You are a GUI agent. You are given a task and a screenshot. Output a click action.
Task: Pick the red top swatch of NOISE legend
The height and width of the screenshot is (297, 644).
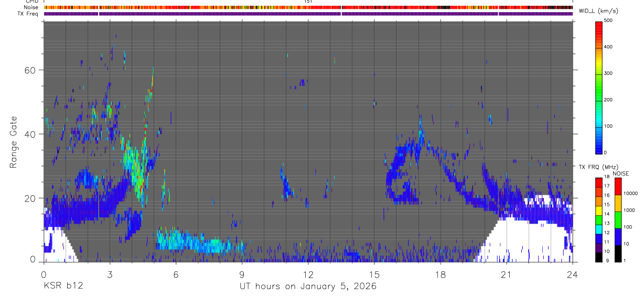(x=618, y=186)
